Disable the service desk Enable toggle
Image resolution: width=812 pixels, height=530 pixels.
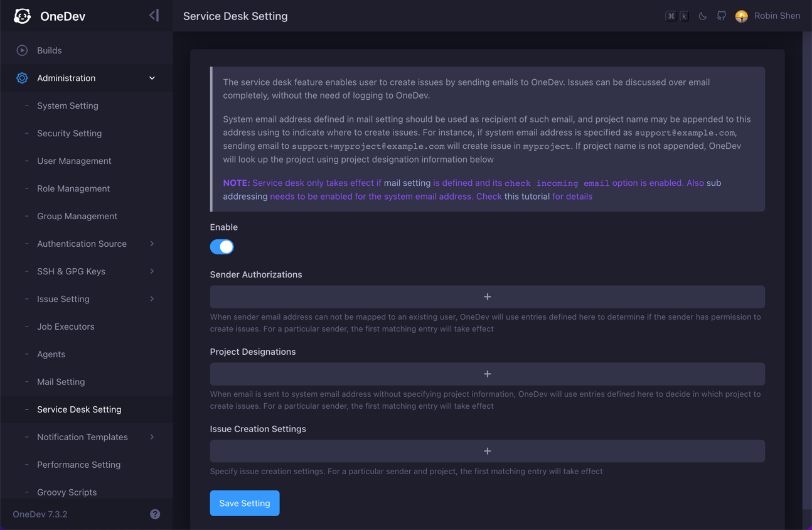point(222,247)
